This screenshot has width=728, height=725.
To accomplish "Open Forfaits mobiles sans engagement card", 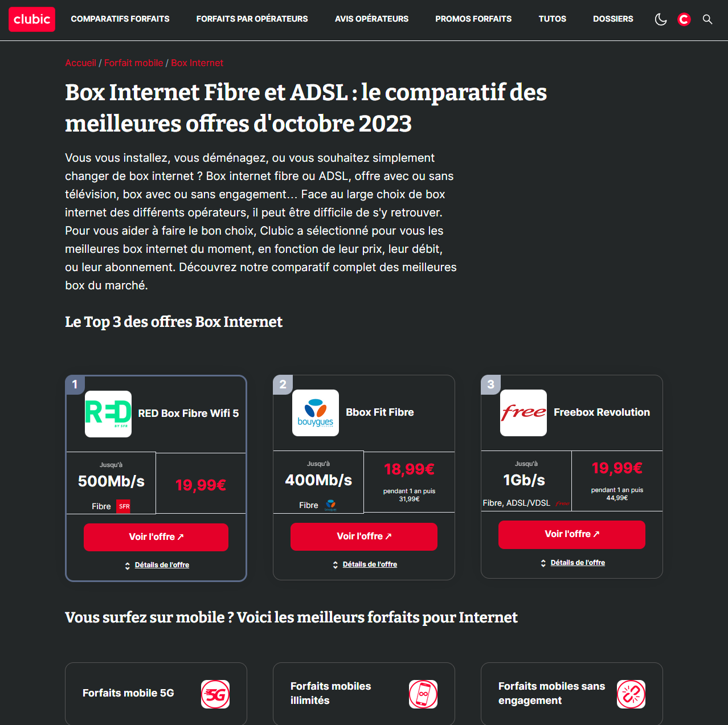I will pos(572,694).
